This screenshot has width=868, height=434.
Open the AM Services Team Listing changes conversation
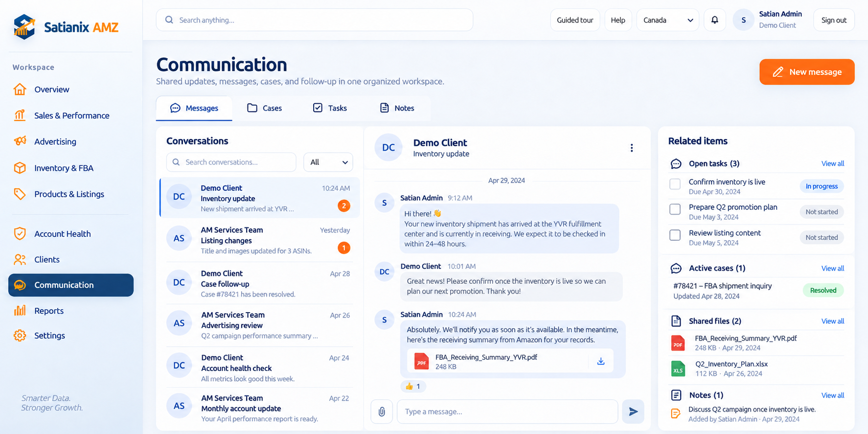point(260,240)
